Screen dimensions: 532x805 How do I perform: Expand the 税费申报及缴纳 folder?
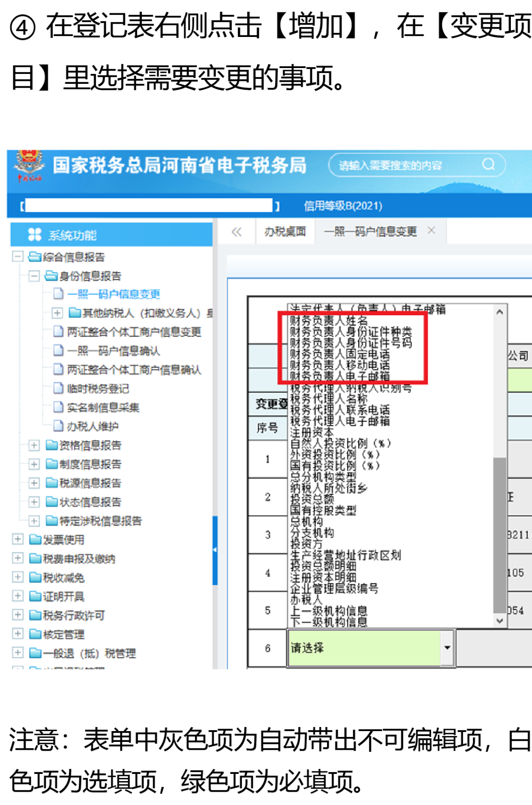coord(18,558)
